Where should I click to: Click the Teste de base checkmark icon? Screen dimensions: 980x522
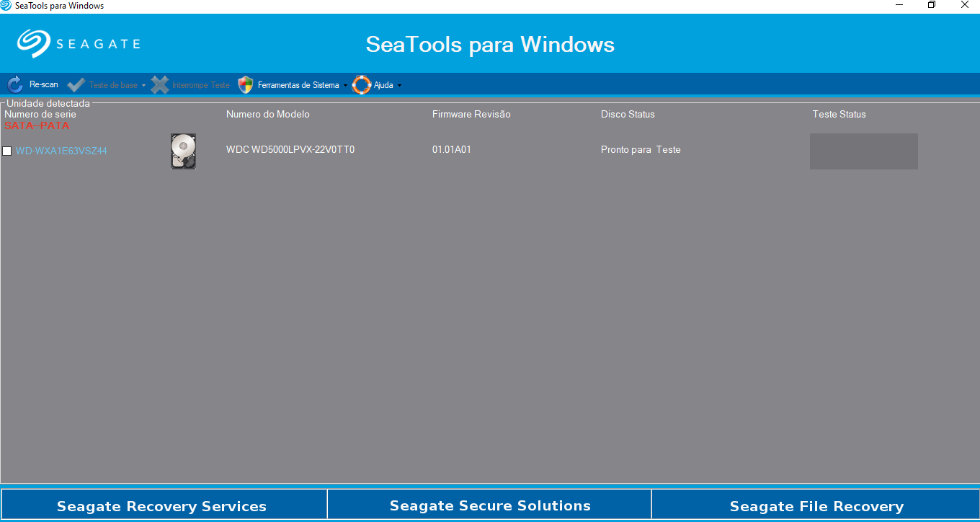pyautogui.click(x=76, y=84)
